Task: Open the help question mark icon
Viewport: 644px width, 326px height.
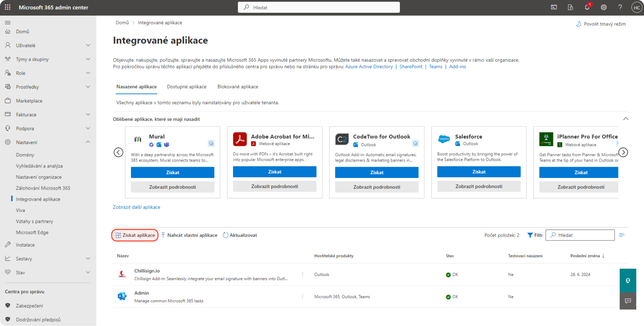Action: [620, 7]
